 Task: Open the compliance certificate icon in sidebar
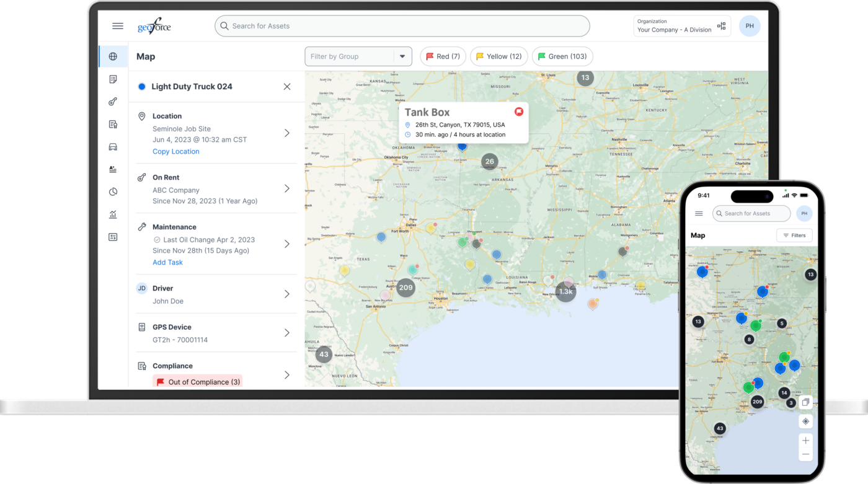[113, 123]
